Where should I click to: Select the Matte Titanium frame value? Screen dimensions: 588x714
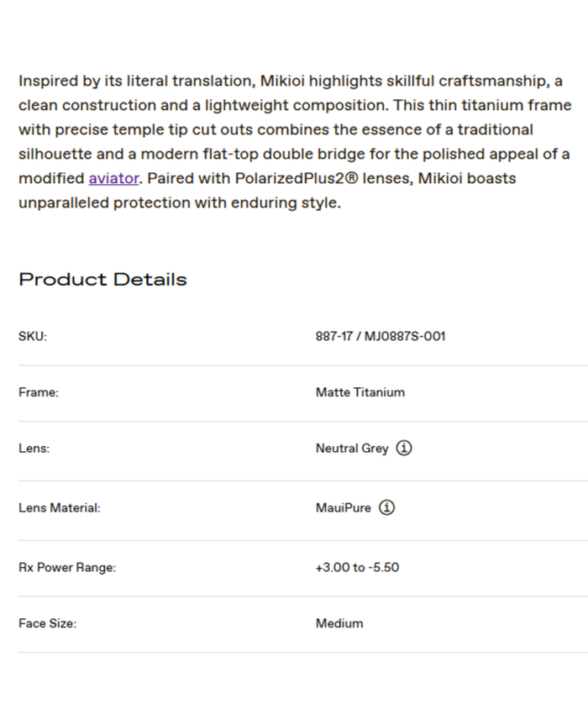pos(360,392)
